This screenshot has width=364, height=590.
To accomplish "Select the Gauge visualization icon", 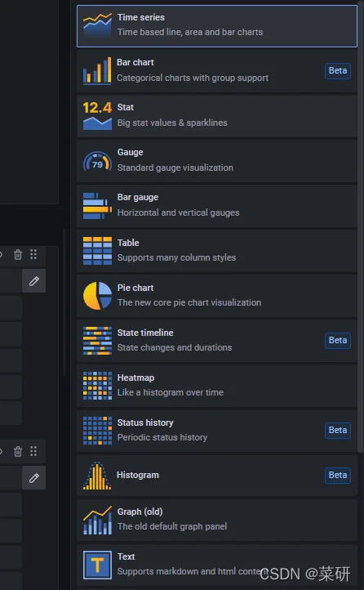I will (x=97, y=161).
